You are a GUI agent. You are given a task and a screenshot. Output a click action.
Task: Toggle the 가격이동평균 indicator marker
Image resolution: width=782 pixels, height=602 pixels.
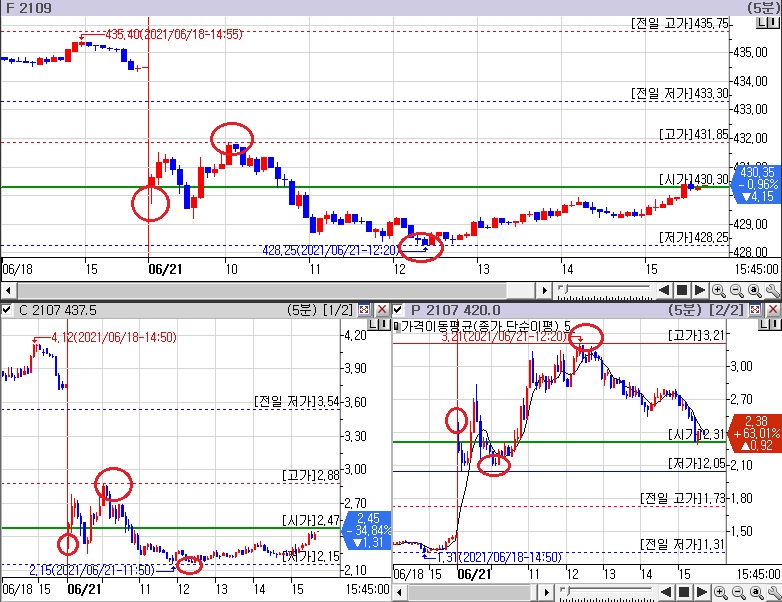[x=396, y=327]
